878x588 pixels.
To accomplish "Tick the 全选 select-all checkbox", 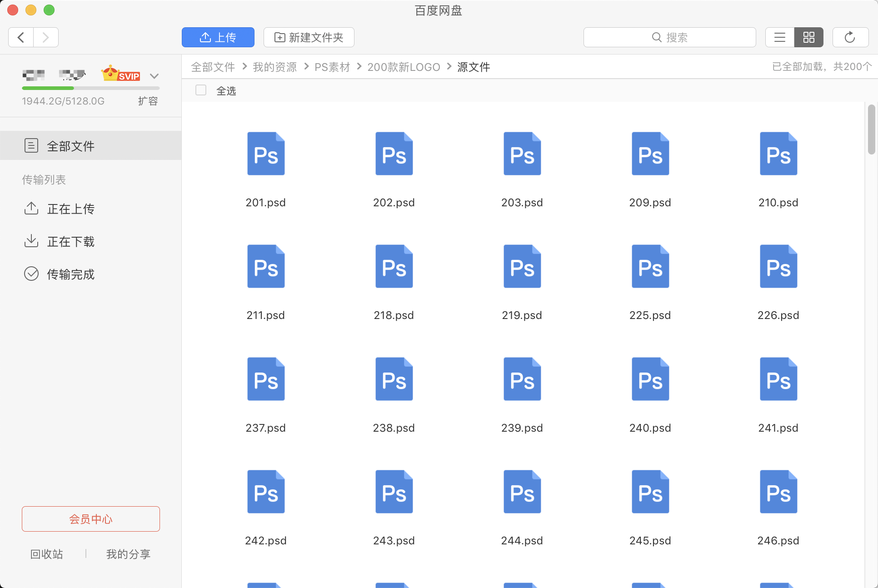I will [201, 90].
